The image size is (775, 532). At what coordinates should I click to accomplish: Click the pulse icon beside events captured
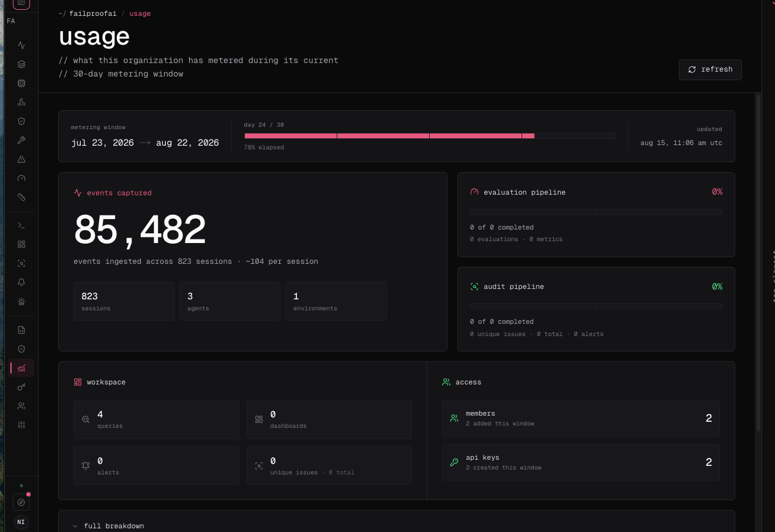(x=78, y=193)
